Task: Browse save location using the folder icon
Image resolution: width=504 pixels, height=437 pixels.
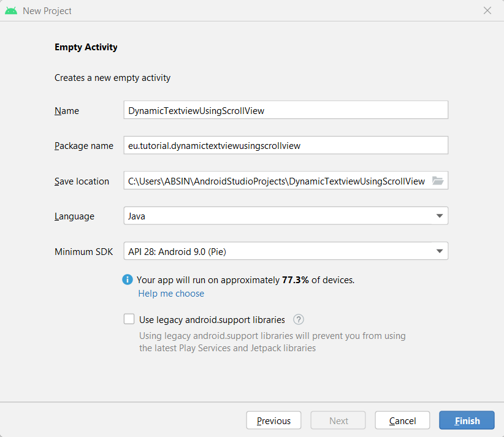Action: [x=438, y=180]
